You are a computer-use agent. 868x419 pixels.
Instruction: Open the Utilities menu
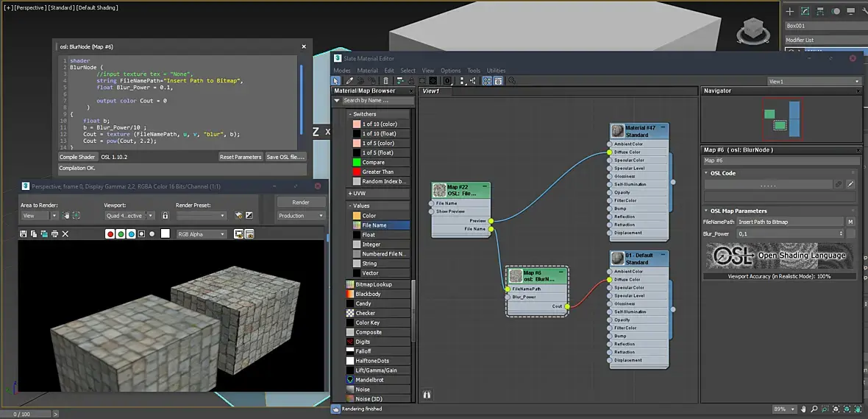(x=496, y=71)
